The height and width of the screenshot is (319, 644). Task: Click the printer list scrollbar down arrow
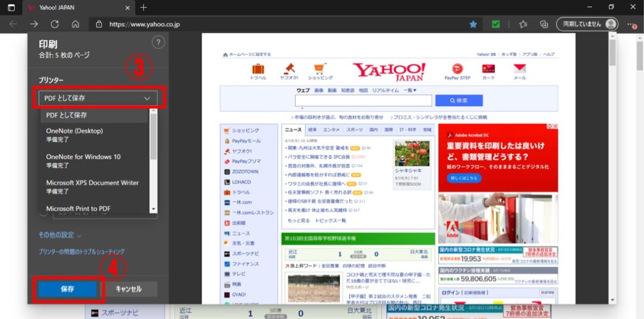tap(154, 209)
